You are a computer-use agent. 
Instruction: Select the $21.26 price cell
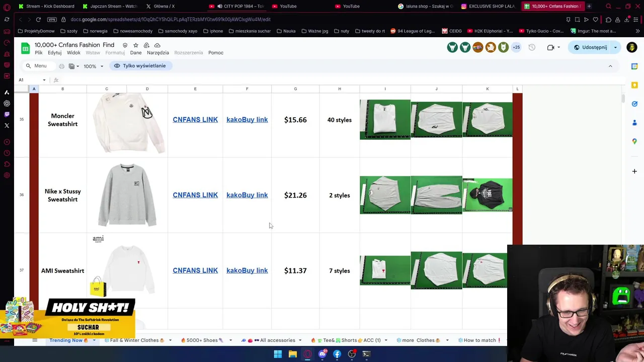295,195
